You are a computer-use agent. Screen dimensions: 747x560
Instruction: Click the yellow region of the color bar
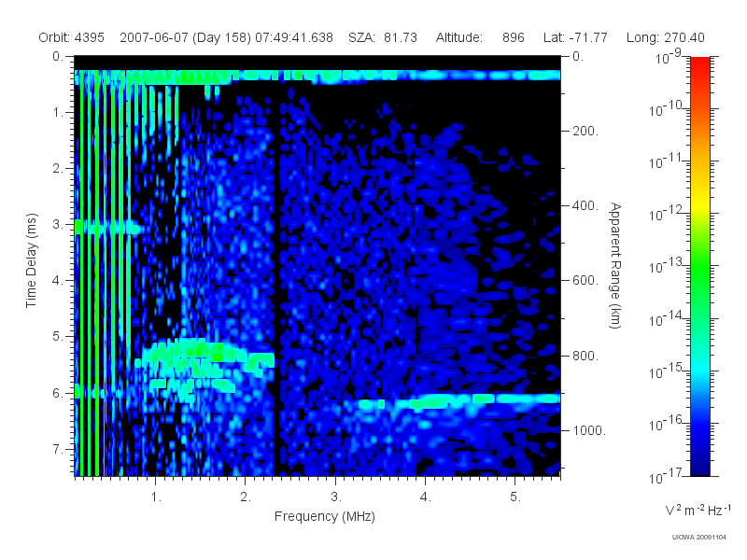click(699, 203)
